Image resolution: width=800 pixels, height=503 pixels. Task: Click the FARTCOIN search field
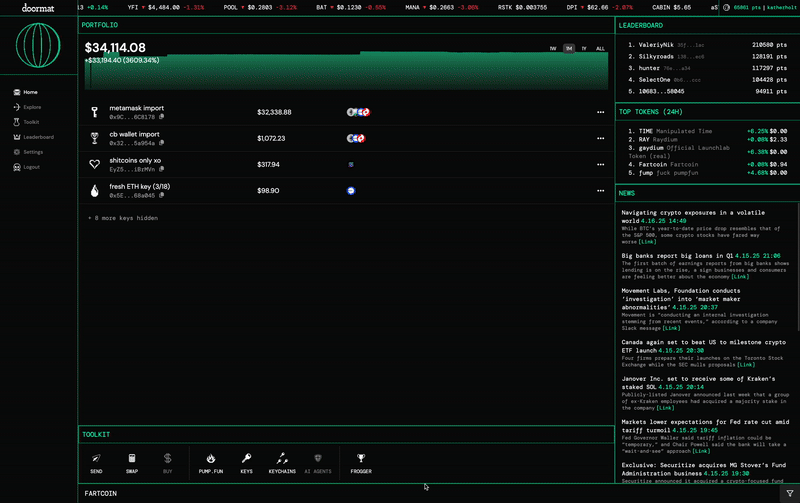pyautogui.click(x=429, y=494)
